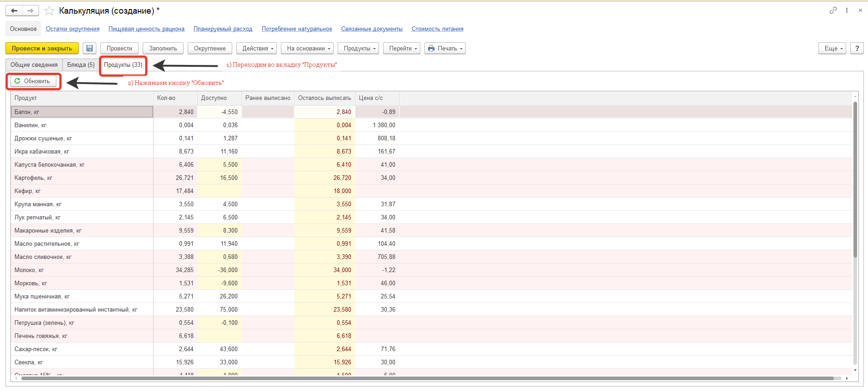This screenshot has height=392, width=868.
Task: Expand the Действия dropdown
Action: click(258, 48)
